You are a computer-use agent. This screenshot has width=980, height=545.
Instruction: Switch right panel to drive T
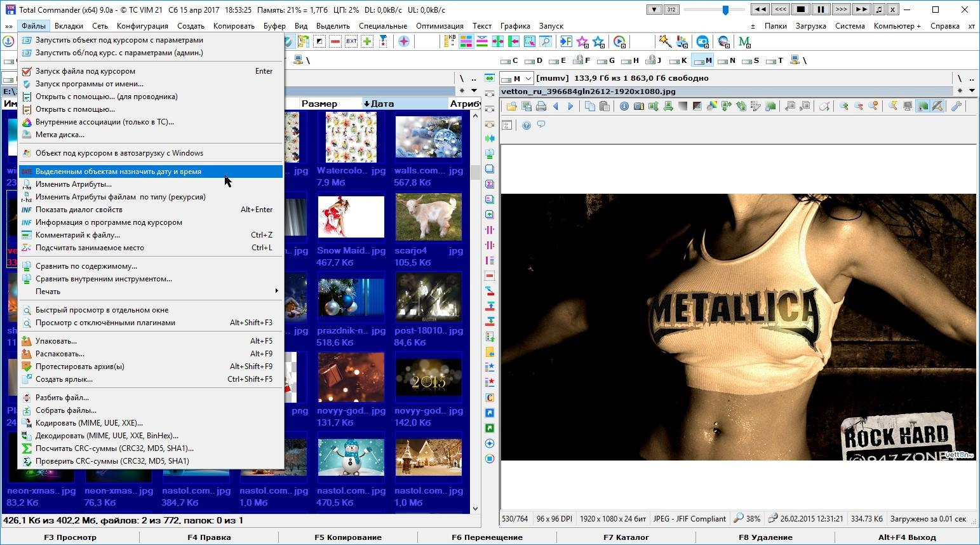(775, 60)
